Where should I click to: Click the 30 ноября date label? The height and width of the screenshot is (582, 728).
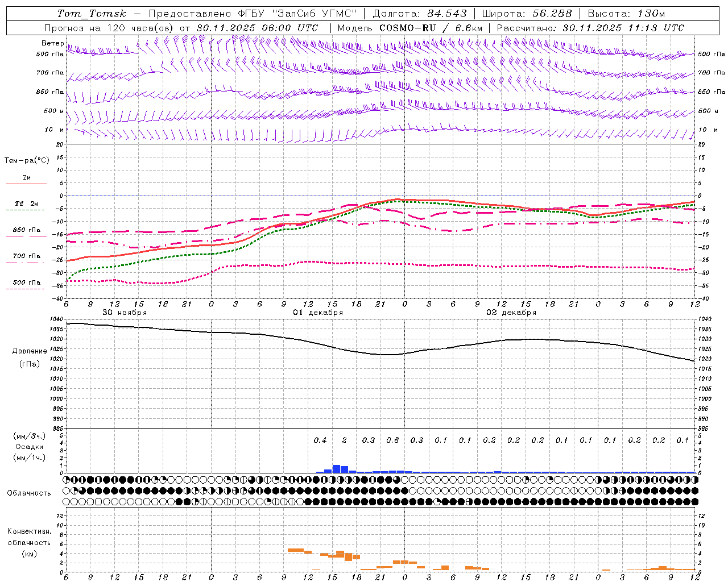tap(125, 313)
